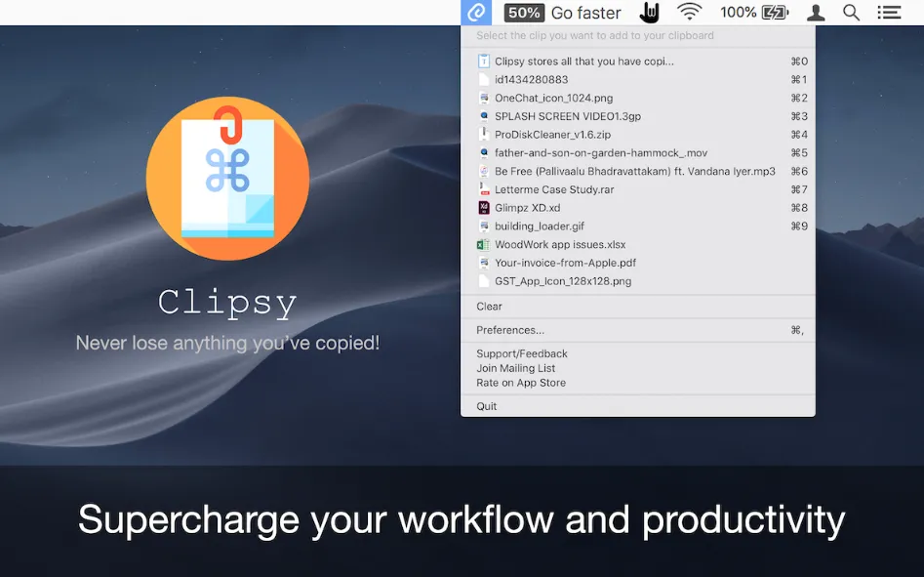Click the pdf icon beside Your-invoice-from-Apple.pdf

(484, 263)
